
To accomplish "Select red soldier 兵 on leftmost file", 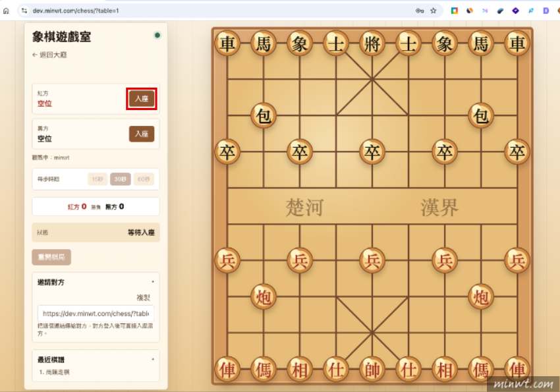I will pos(227,261).
